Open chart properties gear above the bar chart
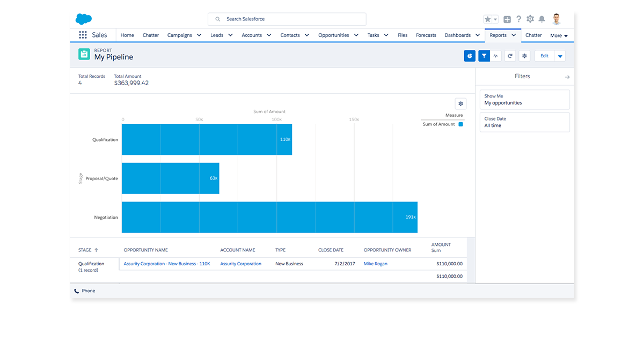Image resolution: width=644 pixels, height=343 pixels. pos(460,103)
